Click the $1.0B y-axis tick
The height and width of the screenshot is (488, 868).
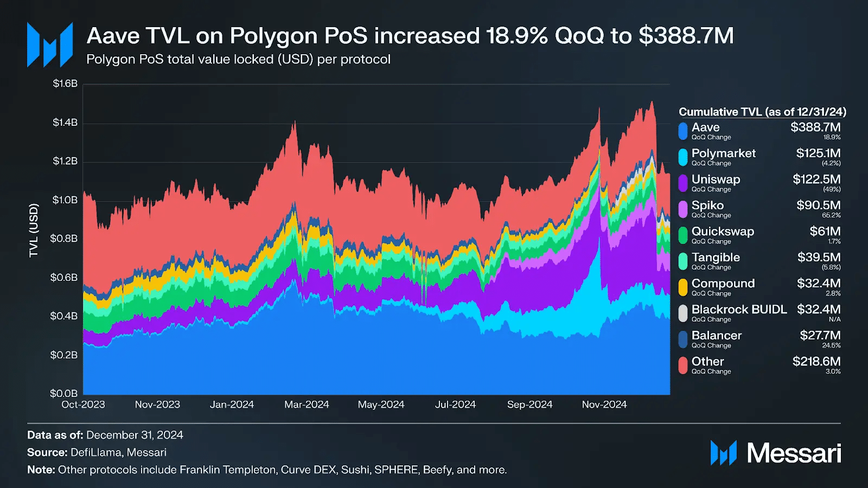(65, 200)
